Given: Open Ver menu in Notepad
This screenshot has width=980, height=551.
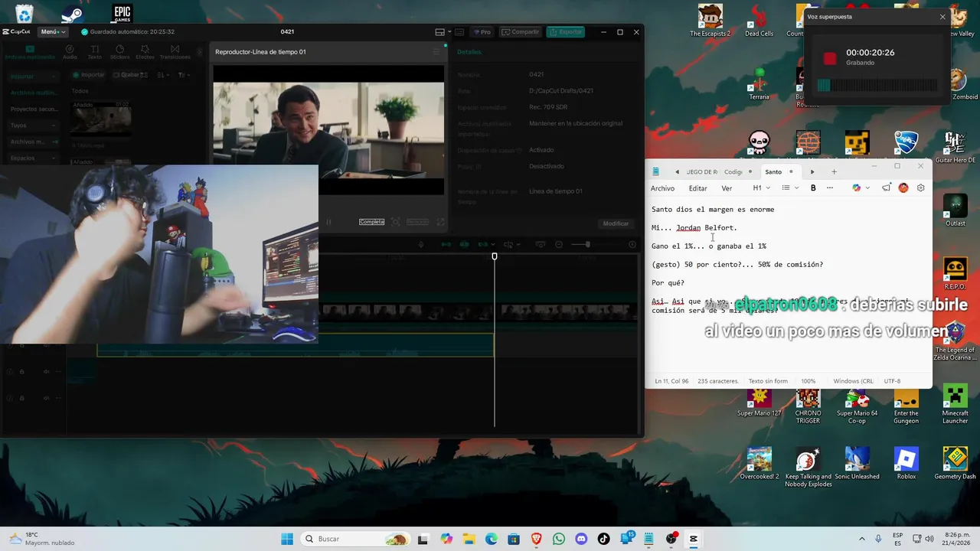Looking at the screenshot, I should click(727, 188).
